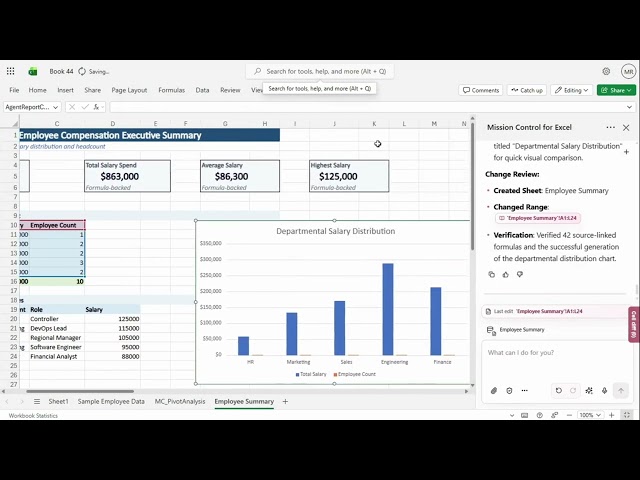Toggle full screen view icon in status bar
Image resolution: width=640 pixels, height=480 pixels.
pos(627,415)
